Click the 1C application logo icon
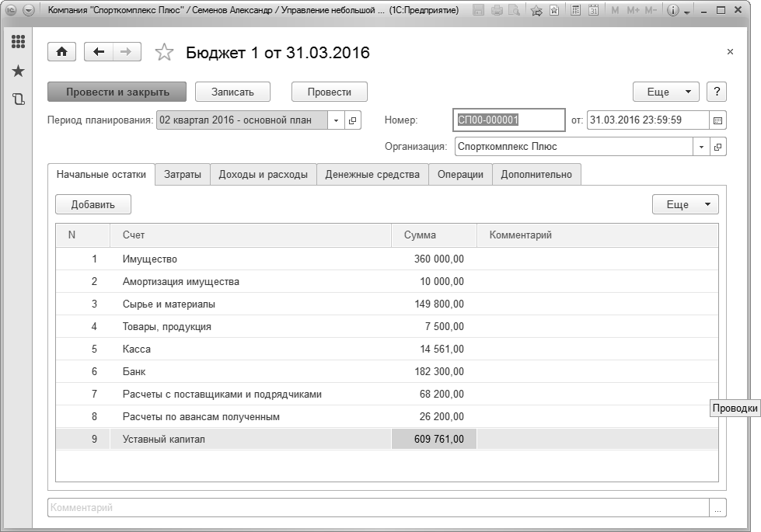 tap(11, 10)
